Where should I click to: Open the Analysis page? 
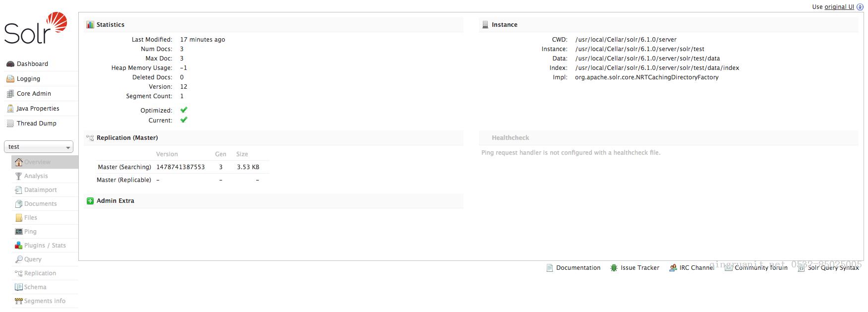coord(36,176)
